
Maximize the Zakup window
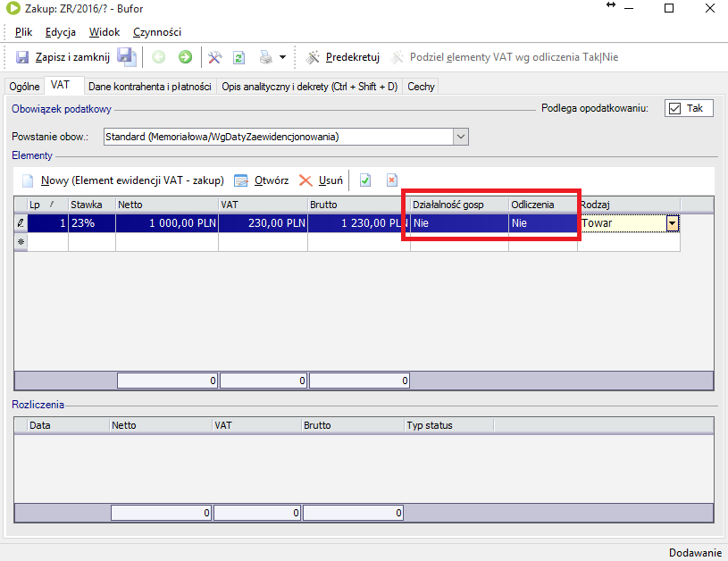669,8
